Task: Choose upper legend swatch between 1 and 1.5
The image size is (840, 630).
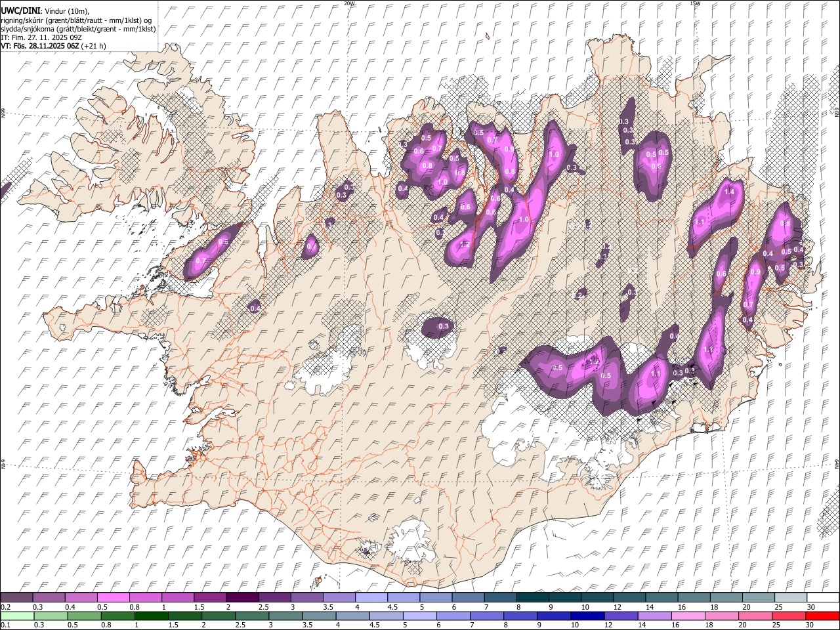Action: click(178, 598)
